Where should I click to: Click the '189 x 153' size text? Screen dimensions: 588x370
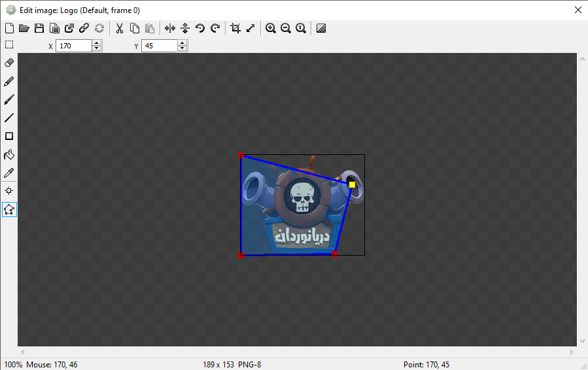tap(218, 364)
